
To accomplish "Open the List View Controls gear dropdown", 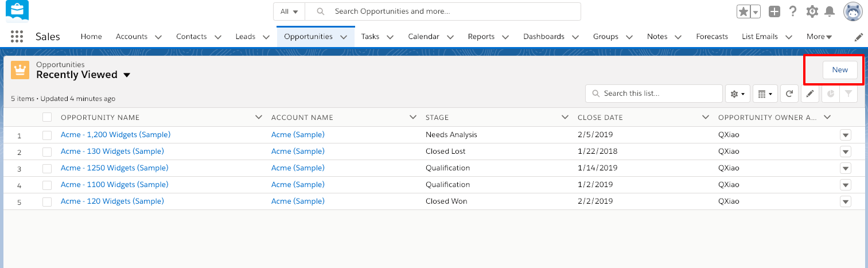I will click(738, 94).
